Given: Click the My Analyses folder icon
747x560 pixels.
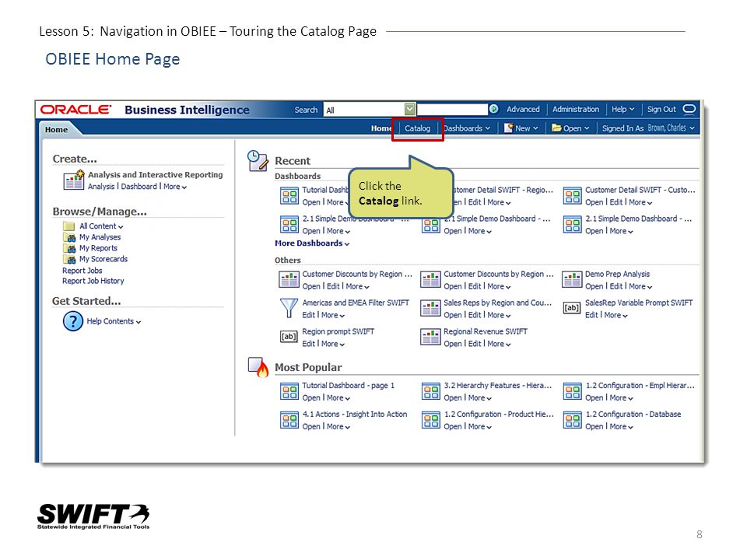Looking at the screenshot, I should coord(69,237).
